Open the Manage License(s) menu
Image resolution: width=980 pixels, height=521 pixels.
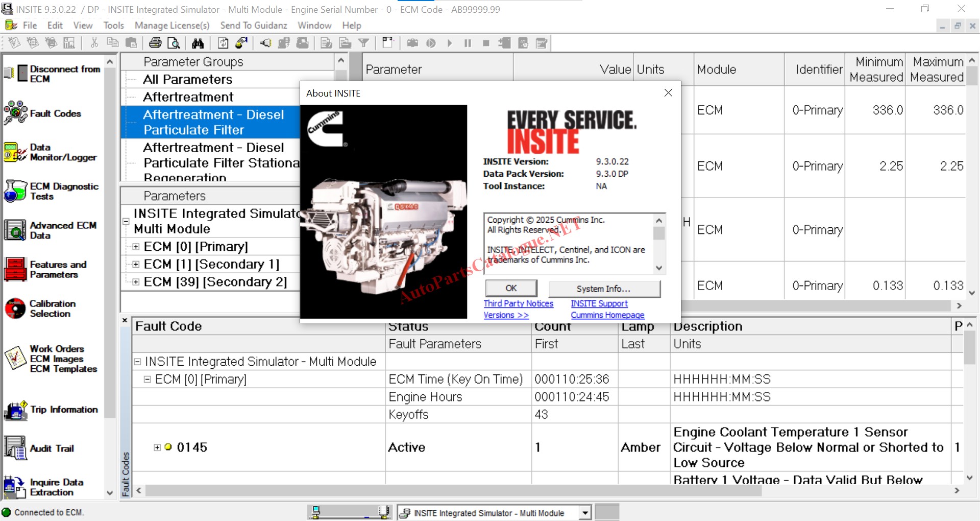pos(172,26)
